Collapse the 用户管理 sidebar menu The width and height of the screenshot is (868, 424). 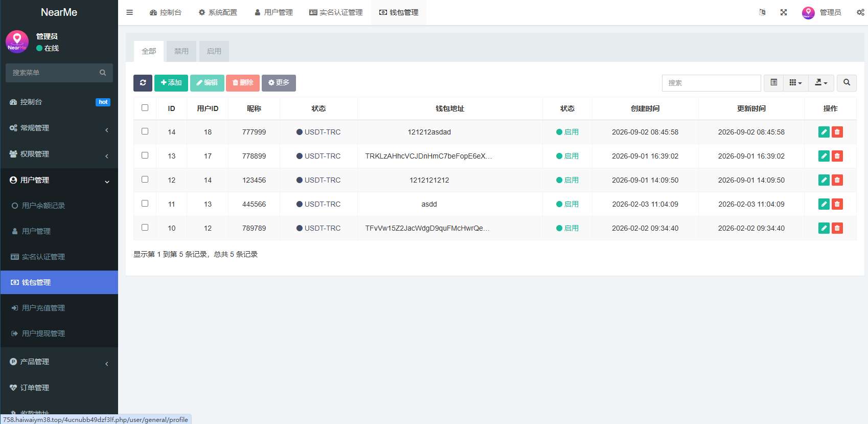tap(59, 181)
